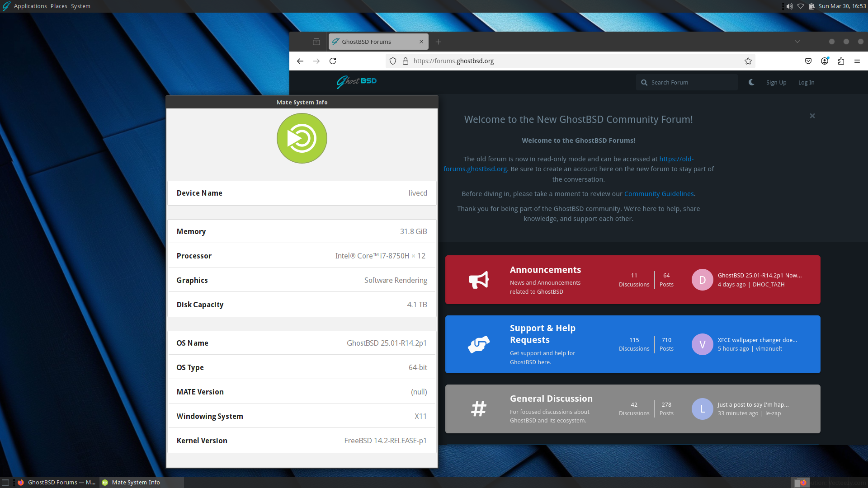
Task: Open le-zap user profile
Action: coord(773,413)
